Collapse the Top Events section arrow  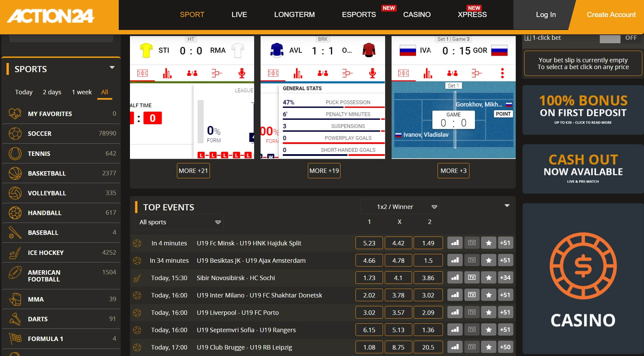click(507, 206)
